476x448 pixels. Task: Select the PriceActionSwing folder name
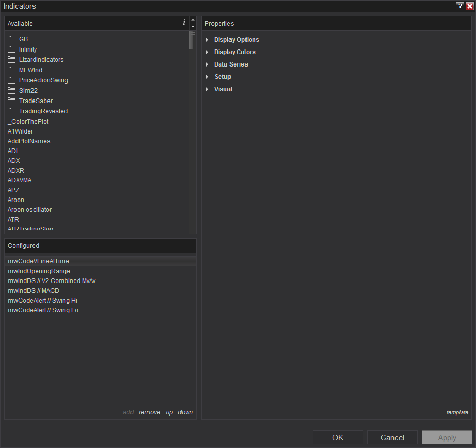pyautogui.click(x=43, y=80)
